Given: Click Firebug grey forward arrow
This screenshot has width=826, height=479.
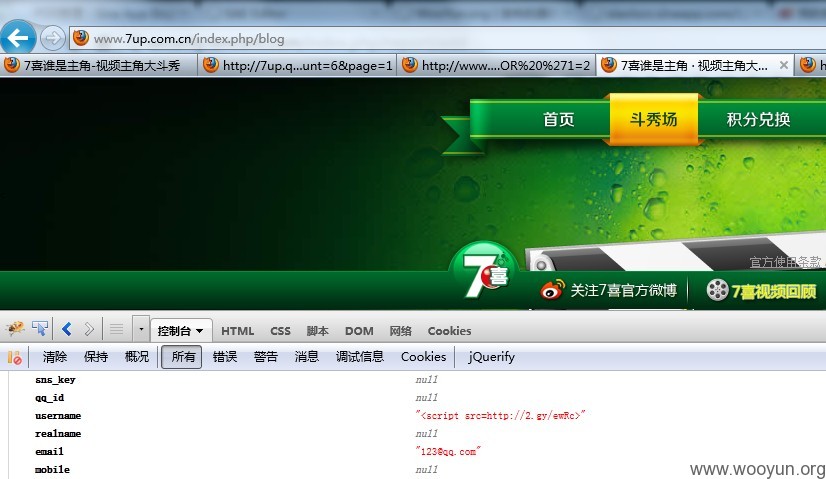Looking at the screenshot, I should [x=89, y=329].
